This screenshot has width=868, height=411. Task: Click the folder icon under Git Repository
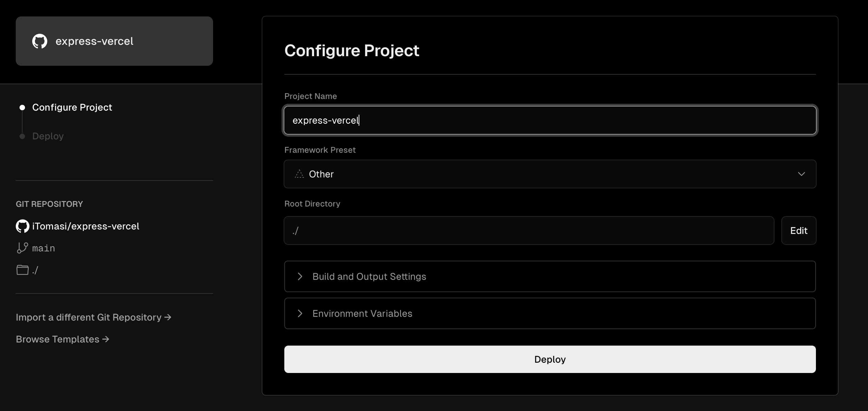tap(23, 270)
